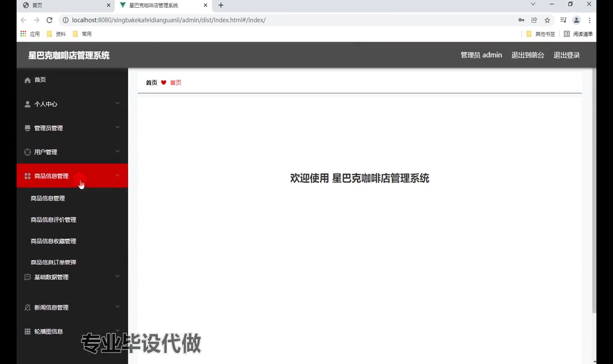Click the icon beside 管理员管理
This screenshot has height=364, width=613.
point(27,128)
